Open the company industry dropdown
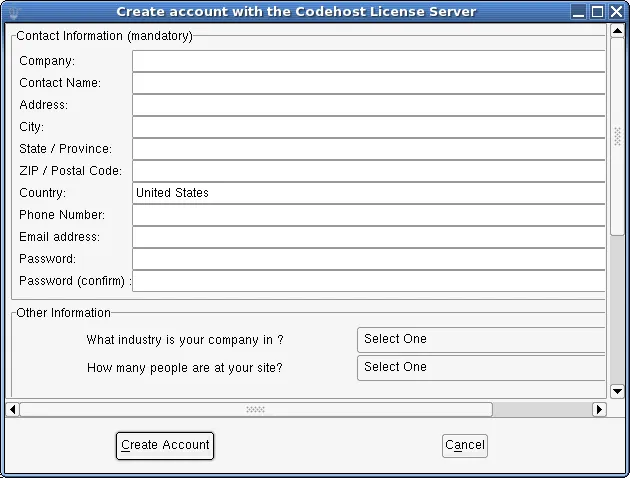Viewport: 630px width, 478px height. (x=481, y=340)
